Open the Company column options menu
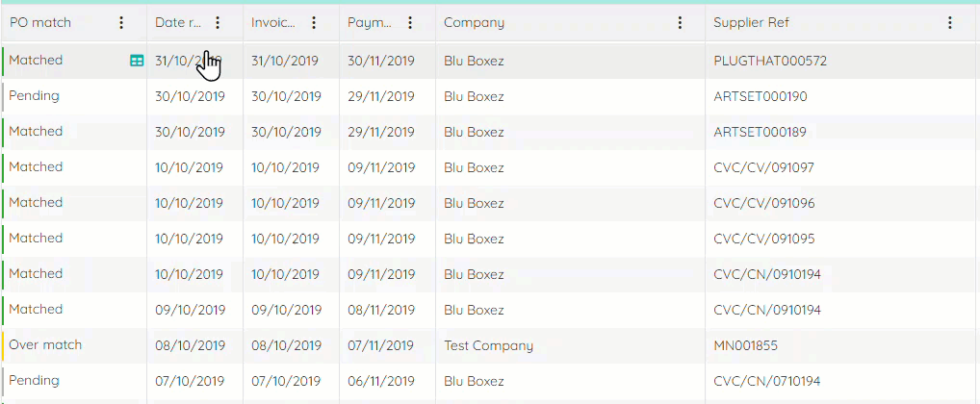980x404 pixels. tap(680, 23)
